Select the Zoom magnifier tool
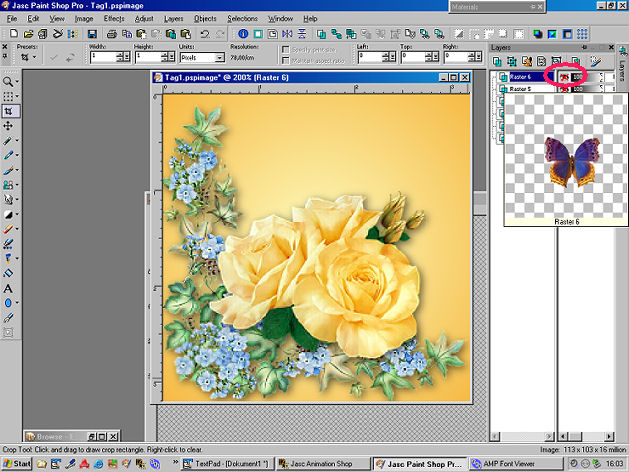Screen dimensions: 629x472 pos(8,82)
